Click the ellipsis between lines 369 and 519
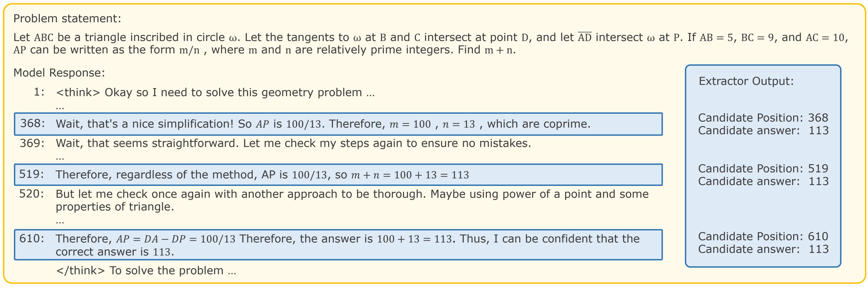This screenshot has width=868, height=306. pos(60,158)
